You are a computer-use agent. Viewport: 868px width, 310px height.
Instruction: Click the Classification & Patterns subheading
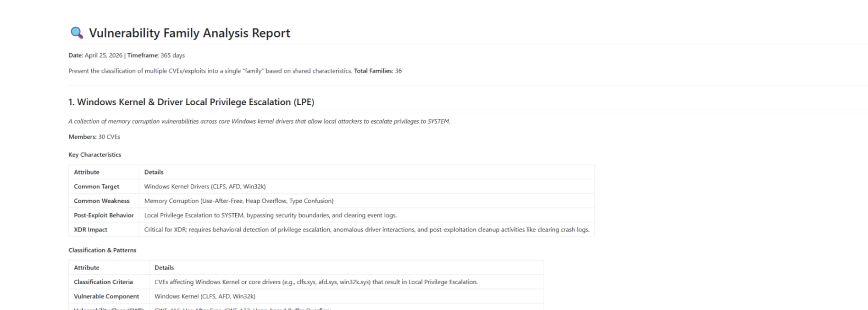(x=102, y=250)
